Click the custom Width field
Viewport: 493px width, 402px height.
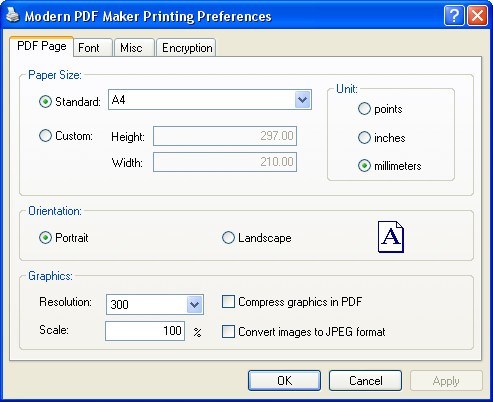[225, 162]
